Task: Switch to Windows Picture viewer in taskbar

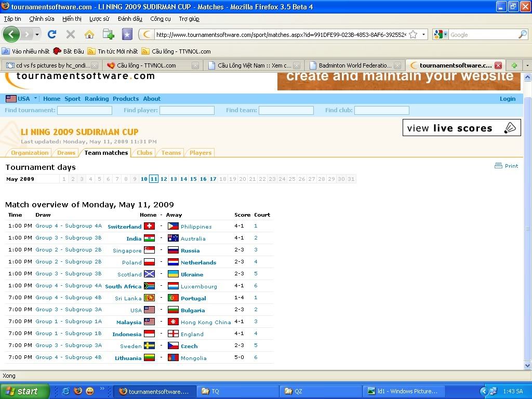Action: [403, 391]
